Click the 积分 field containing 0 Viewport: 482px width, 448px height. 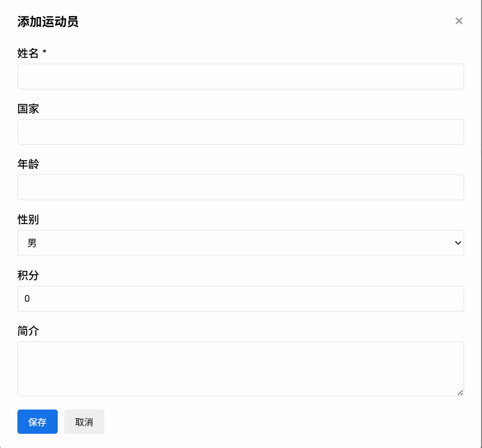(241, 299)
